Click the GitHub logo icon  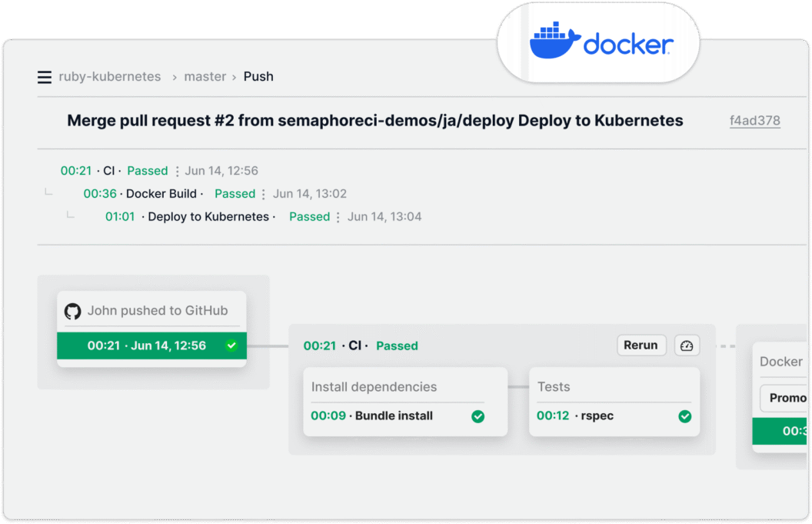pyautogui.click(x=72, y=311)
